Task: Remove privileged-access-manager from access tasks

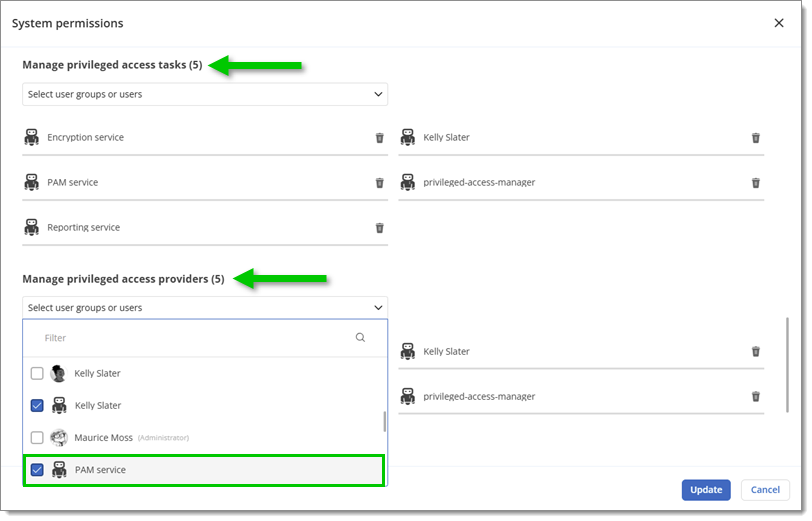Action: tap(756, 183)
